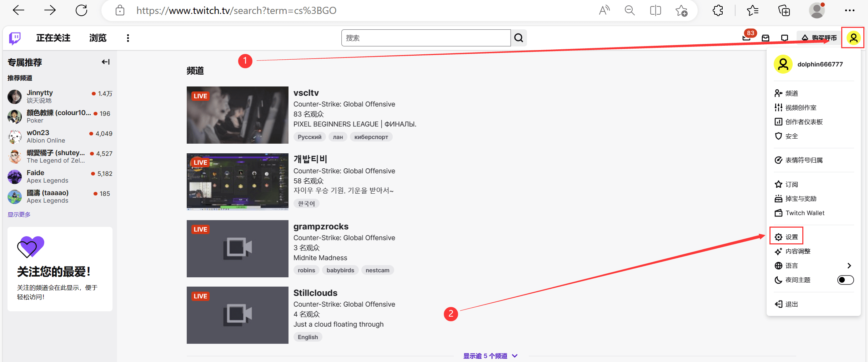Click the chat bubble icon near 购买呼币

click(784, 38)
